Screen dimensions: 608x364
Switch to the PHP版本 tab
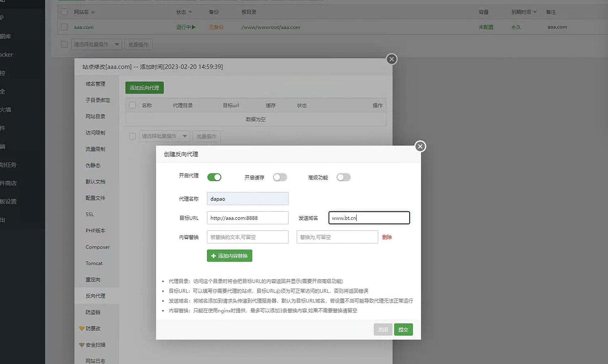coord(95,231)
